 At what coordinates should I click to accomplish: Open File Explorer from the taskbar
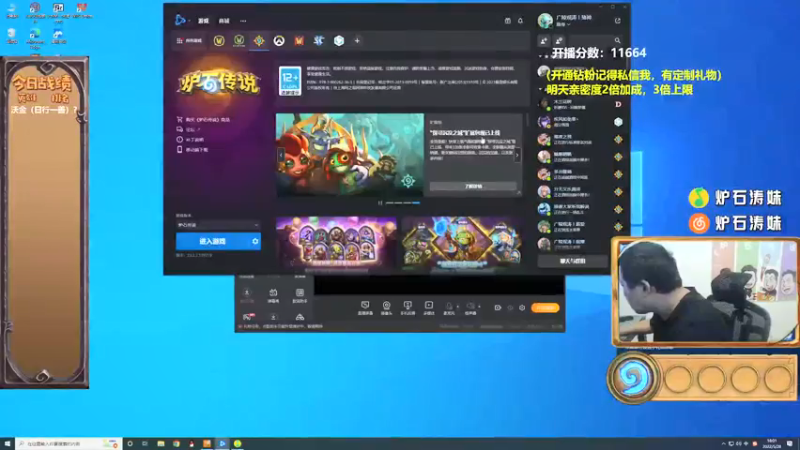point(161,444)
